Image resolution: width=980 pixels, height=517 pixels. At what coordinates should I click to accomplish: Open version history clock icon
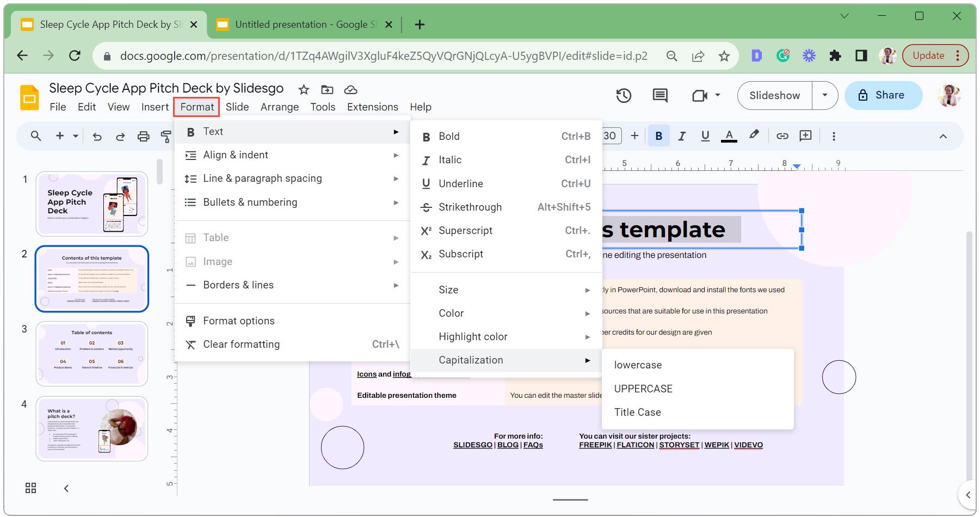click(x=624, y=96)
